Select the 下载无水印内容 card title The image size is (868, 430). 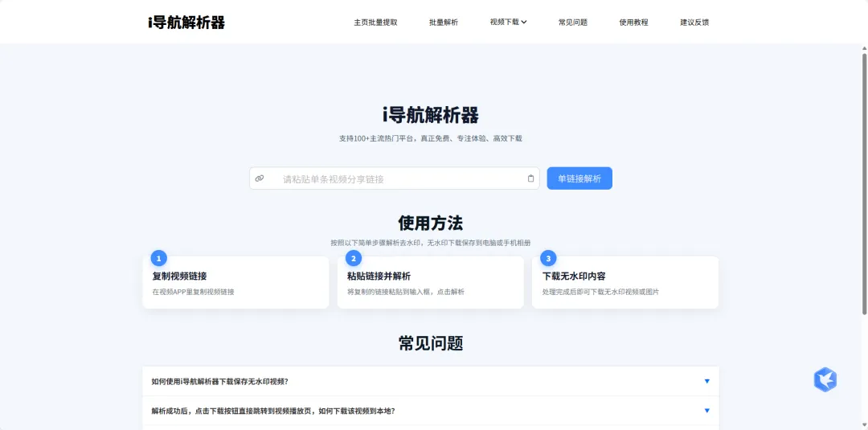click(x=574, y=276)
